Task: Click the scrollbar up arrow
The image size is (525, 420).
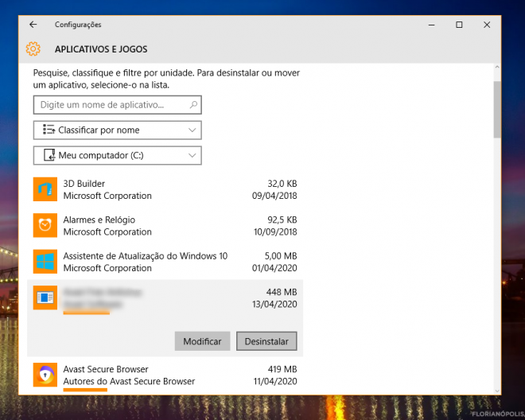Action: click(497, 68)
